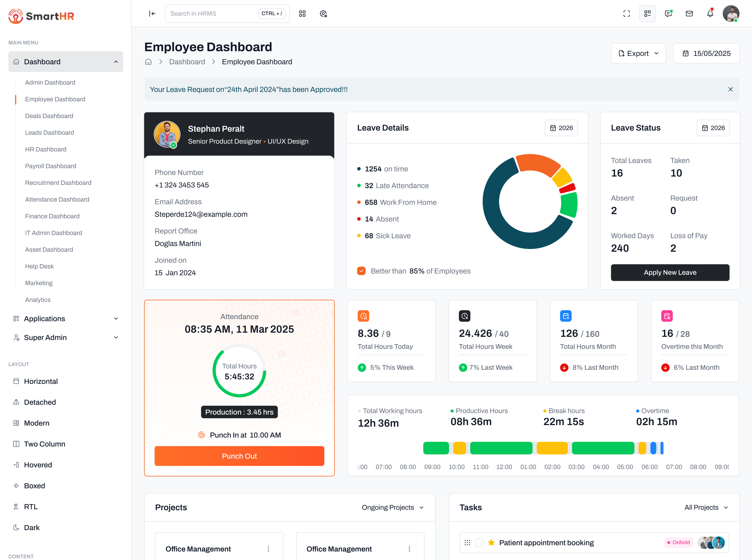Open the chat messages icon
This screenshot has width=752, height=560.
pos(668,14)
